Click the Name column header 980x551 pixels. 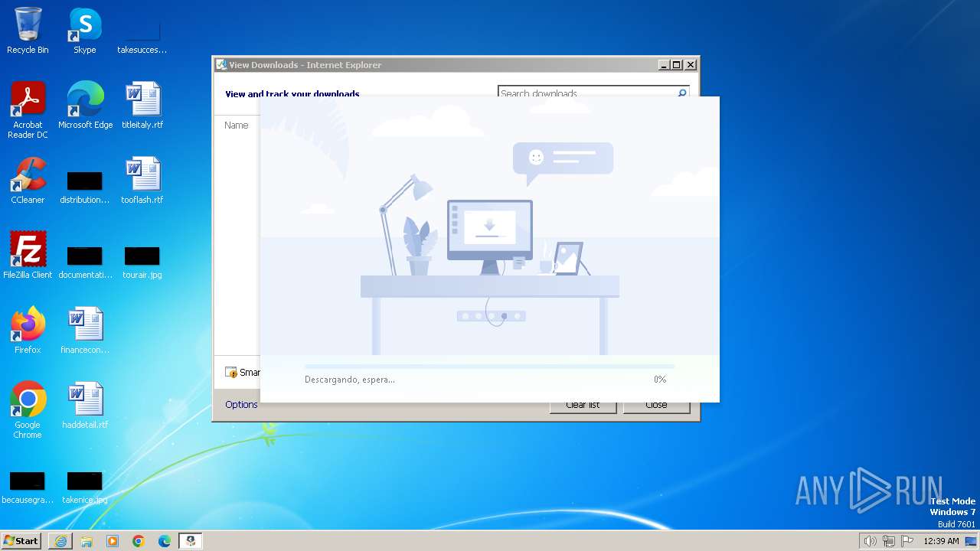coord(236,126)
